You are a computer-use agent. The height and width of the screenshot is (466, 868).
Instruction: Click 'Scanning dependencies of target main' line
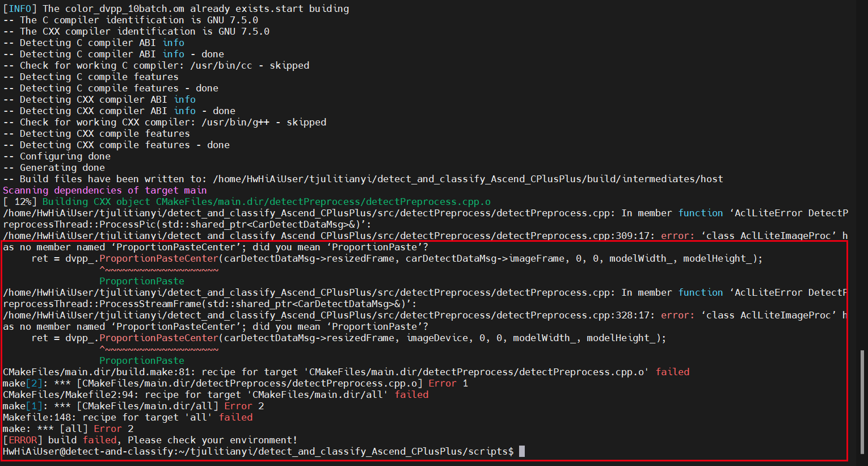click(105, 190)
